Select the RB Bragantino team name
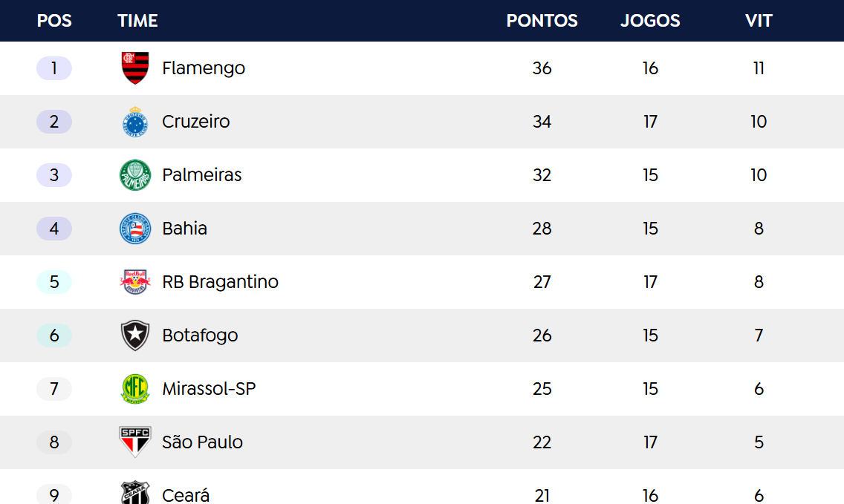 (221, 282)
